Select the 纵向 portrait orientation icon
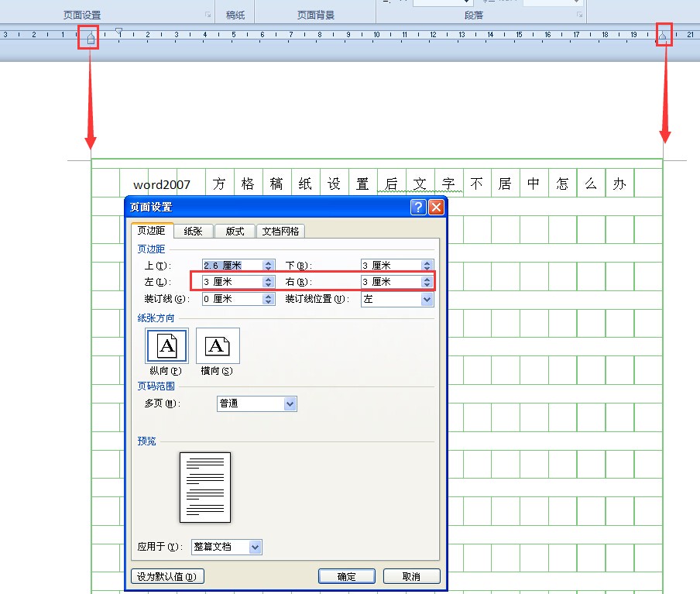 point(166,345)
